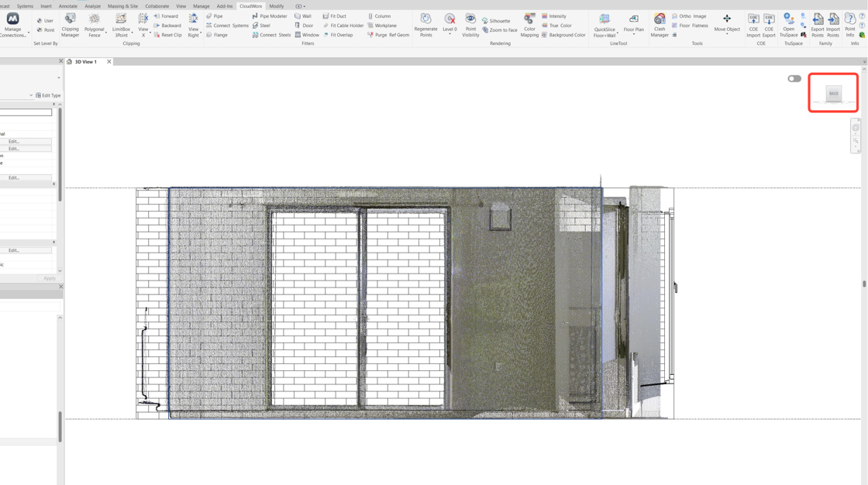868x485 pixels.
Task: Click the Backward clip button
Action: pyautogui.click(x=167, y=26)
